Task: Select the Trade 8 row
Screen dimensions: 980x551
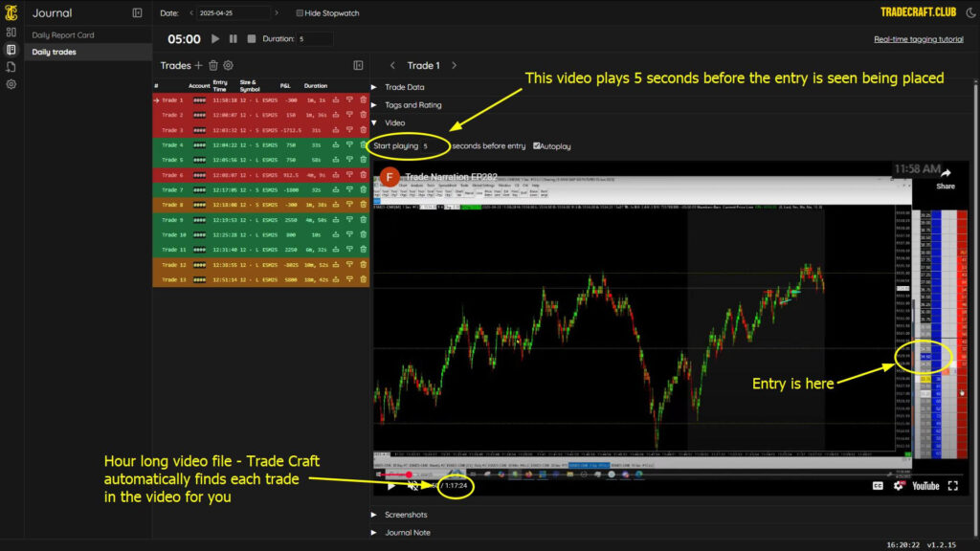Action: (x=261, y=205)
